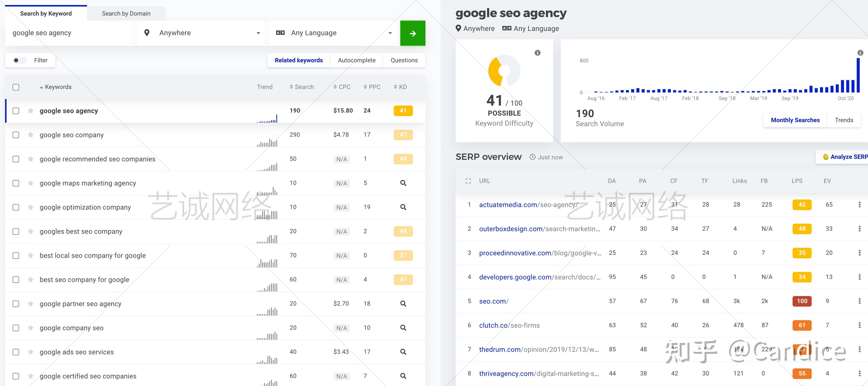Star the google seo agency keyword

click(31, 111)
